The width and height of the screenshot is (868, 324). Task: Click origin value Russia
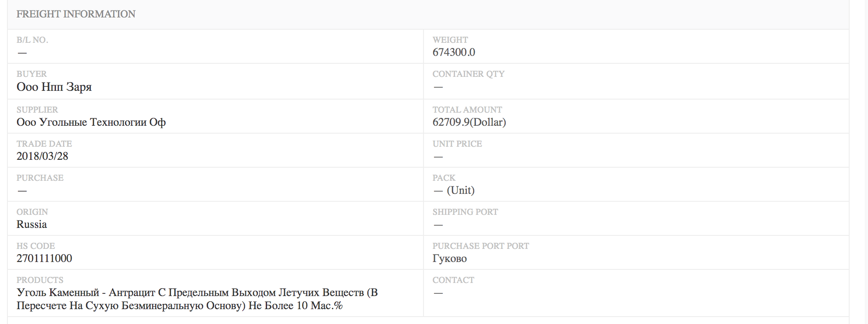31,224
